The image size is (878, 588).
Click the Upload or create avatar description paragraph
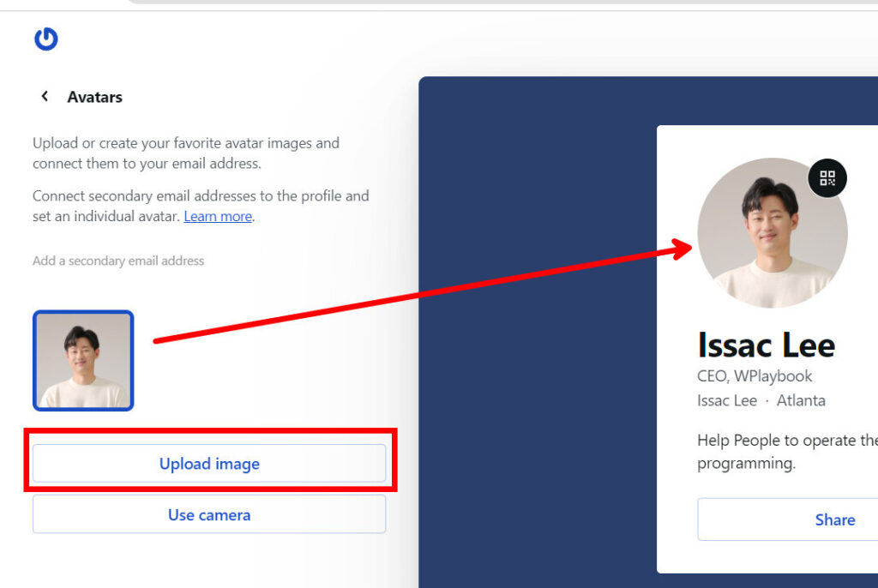(186, 153)
